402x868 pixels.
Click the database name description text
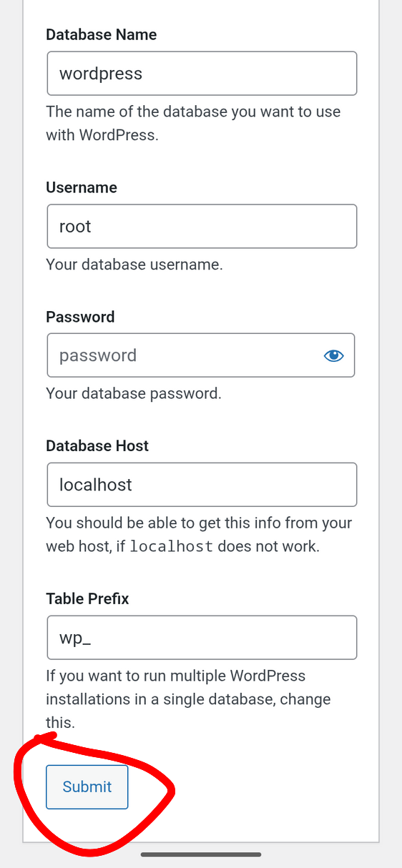pyautogui.click(x=193, y=123)
